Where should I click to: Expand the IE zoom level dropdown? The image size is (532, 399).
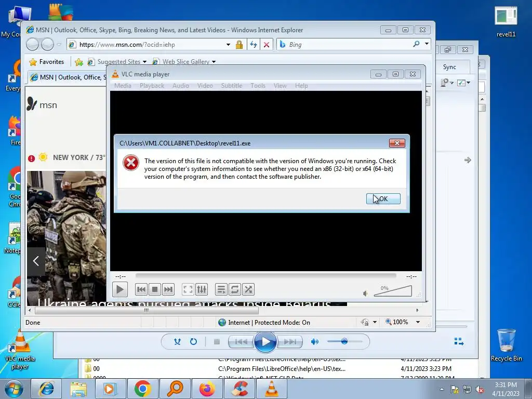pyautogui.click(x=418, y=322)
